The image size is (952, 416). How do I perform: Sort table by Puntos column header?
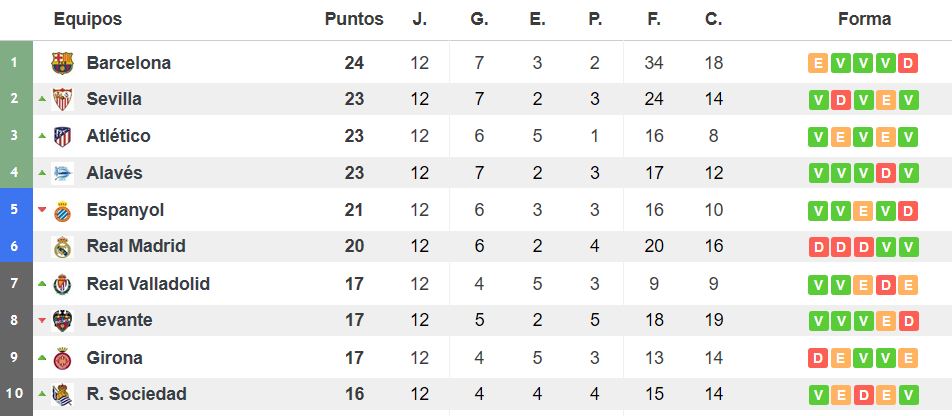354,19
